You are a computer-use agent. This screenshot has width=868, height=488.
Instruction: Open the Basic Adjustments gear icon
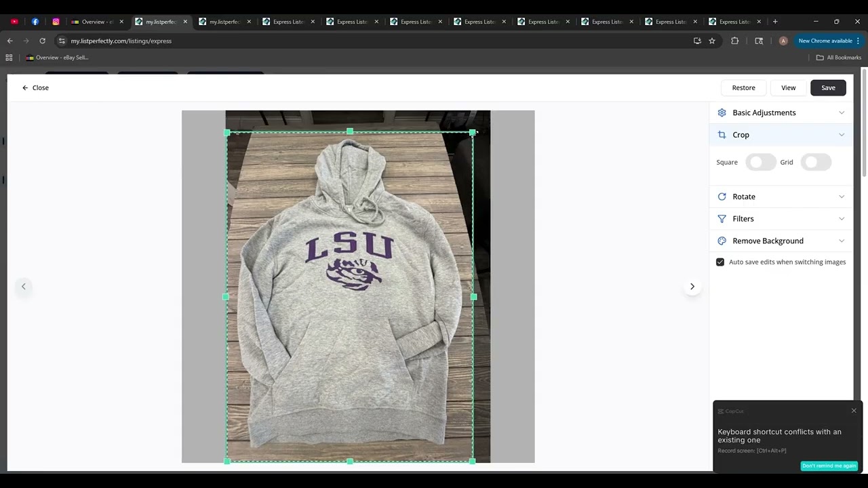tap(722, 113)
